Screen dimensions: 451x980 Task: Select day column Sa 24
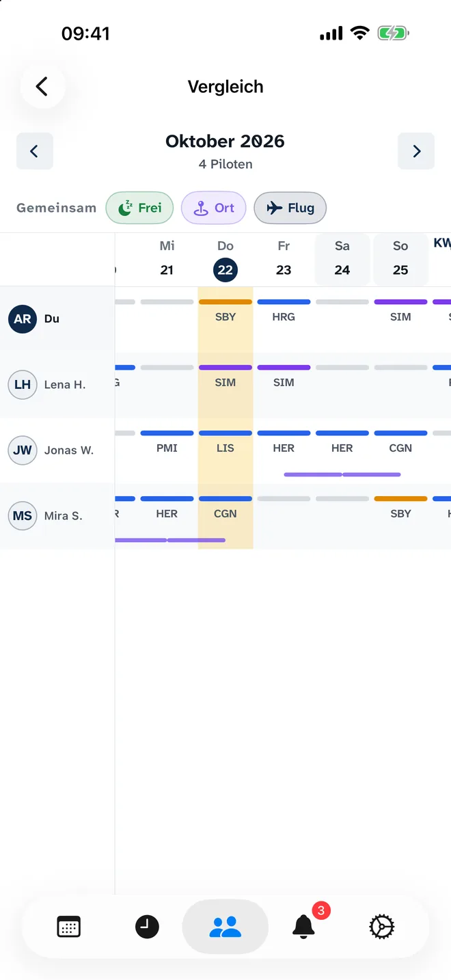342,258
